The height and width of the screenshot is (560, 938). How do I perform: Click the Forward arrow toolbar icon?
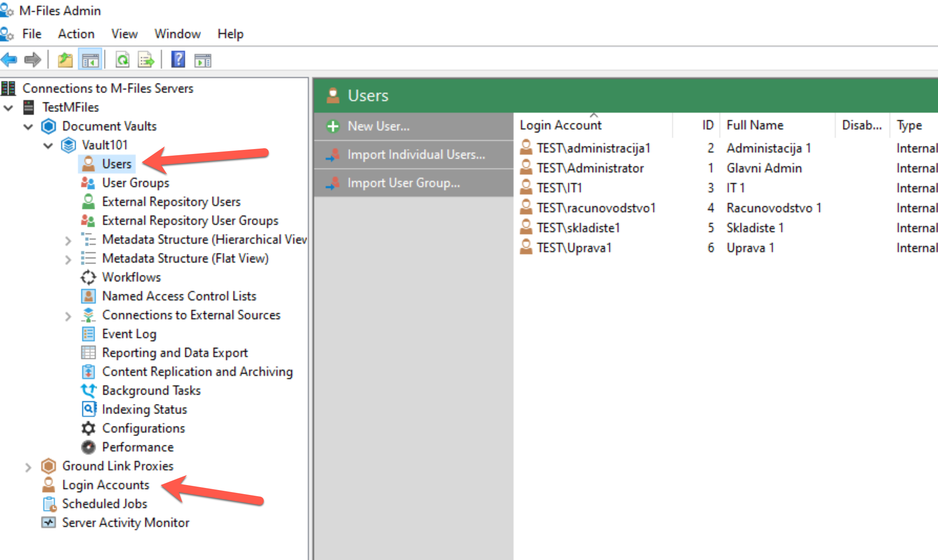(x=33, y=60)
